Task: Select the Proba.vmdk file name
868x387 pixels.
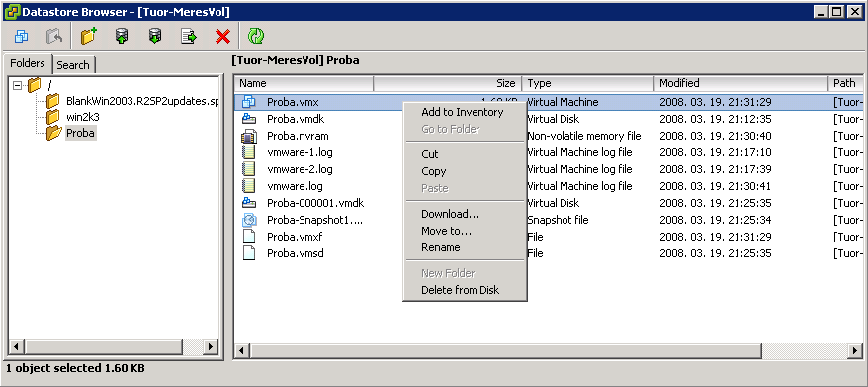Action: [x=295, y=119]
